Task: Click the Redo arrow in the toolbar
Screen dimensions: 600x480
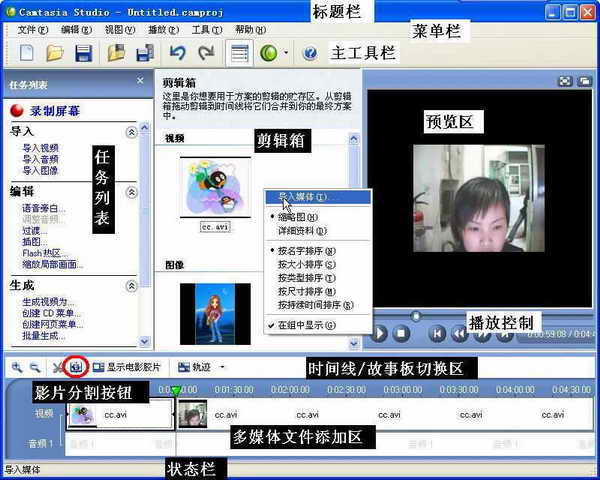Action: pos(205,52)
